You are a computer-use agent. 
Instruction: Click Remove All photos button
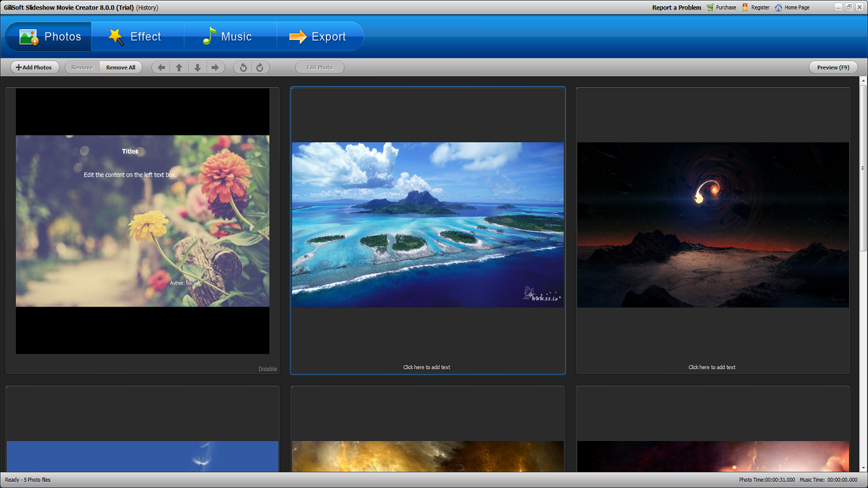(121, 67)
